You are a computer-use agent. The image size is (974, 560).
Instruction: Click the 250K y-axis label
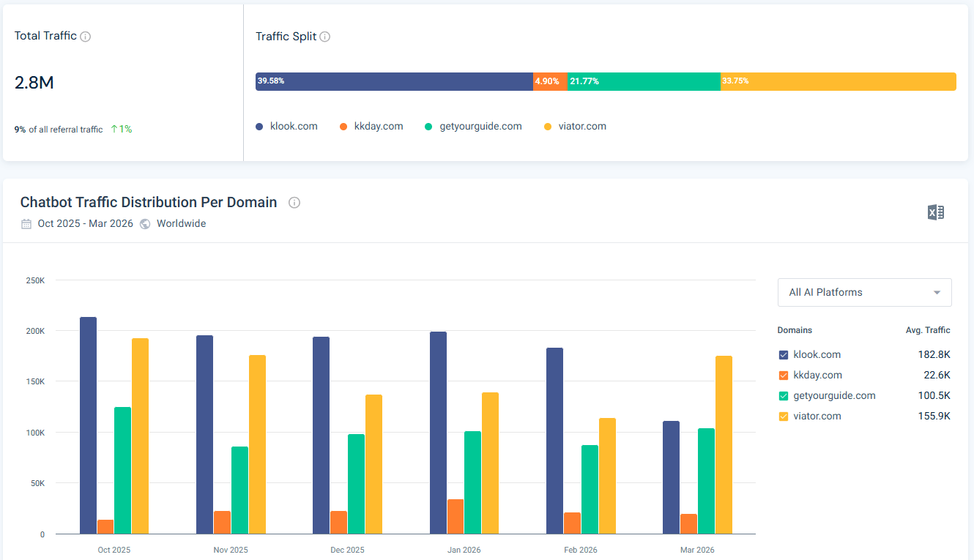pyautogui.click(x=35, y=280)
